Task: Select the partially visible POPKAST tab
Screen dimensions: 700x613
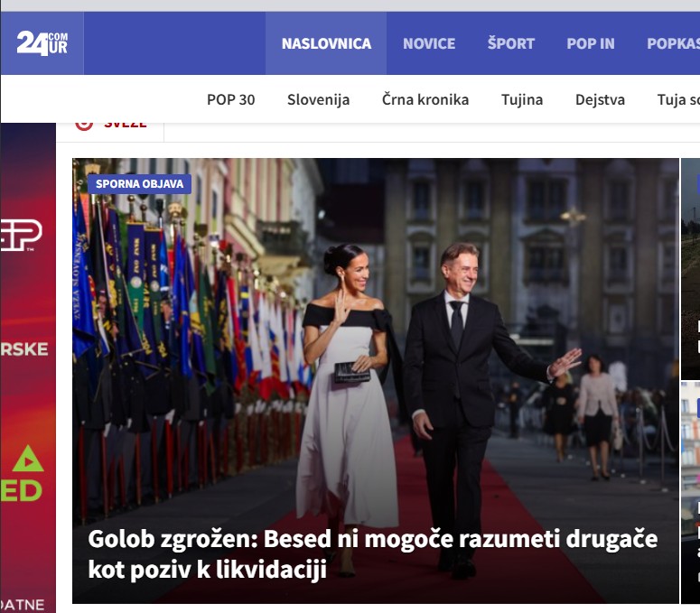Action: point(673,43)
